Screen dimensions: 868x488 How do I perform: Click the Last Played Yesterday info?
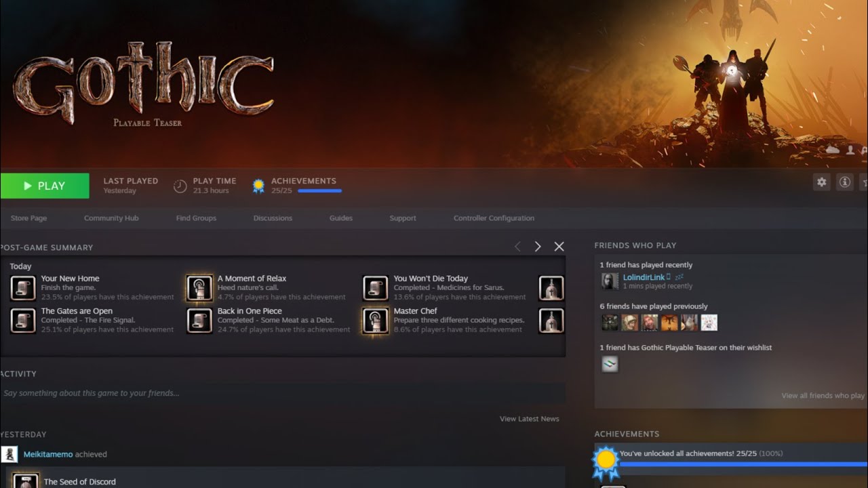[130, 186]
